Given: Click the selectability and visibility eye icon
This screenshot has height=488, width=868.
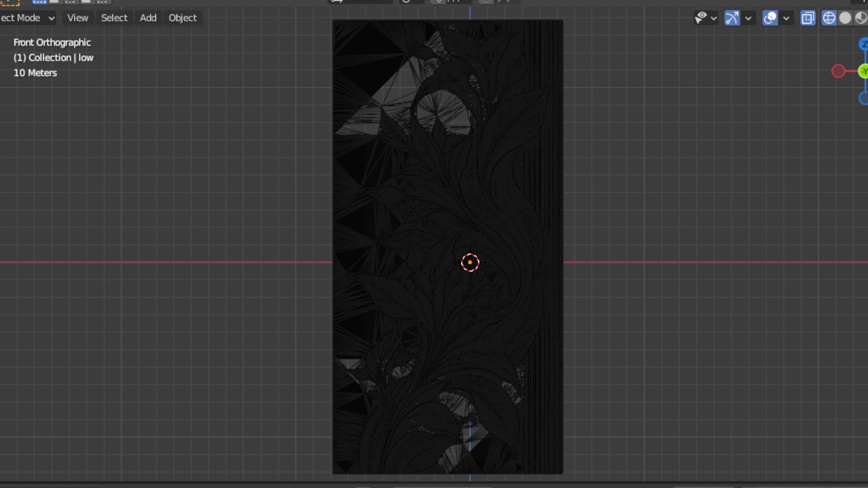Looking at the screenshot, I should pos(701,18).
